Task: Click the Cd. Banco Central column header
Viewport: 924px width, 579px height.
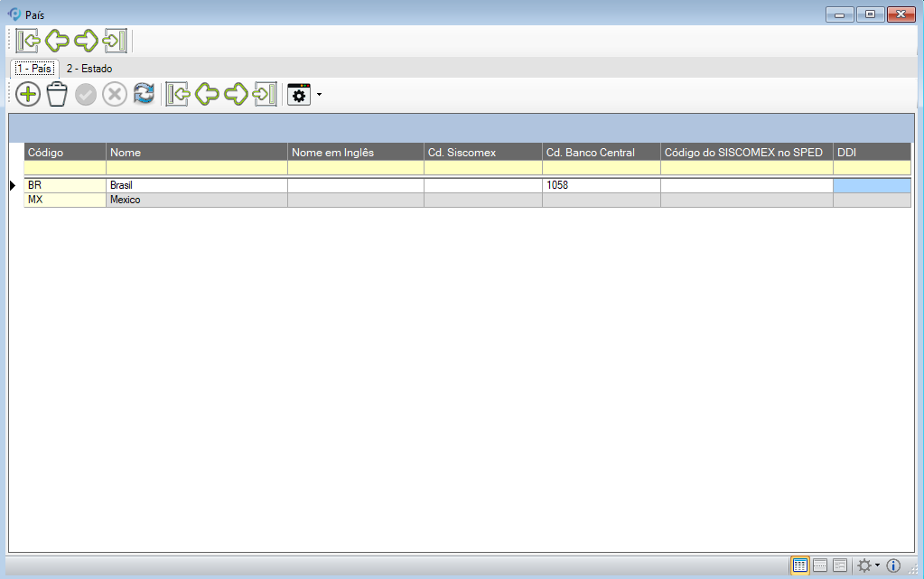Action: coord(601,152)
